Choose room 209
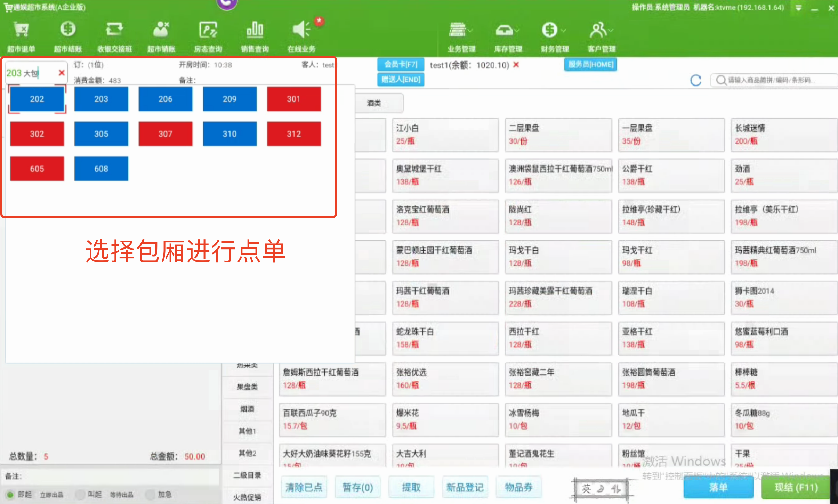Screen dimensions: 838x504 (x=229, y=99)
